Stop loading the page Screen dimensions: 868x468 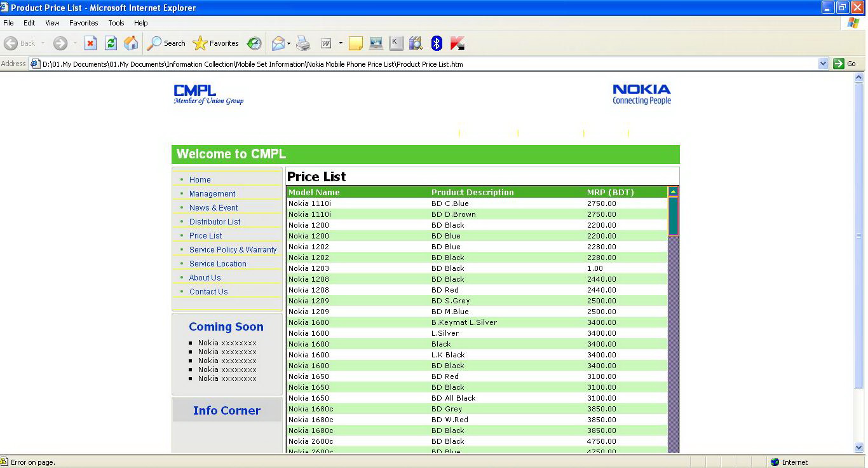click(90, 43)
